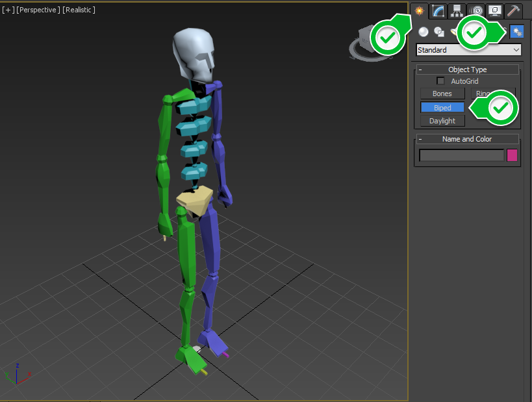Select the Systems gears category icon
The image size is (532, 402).
517,32
